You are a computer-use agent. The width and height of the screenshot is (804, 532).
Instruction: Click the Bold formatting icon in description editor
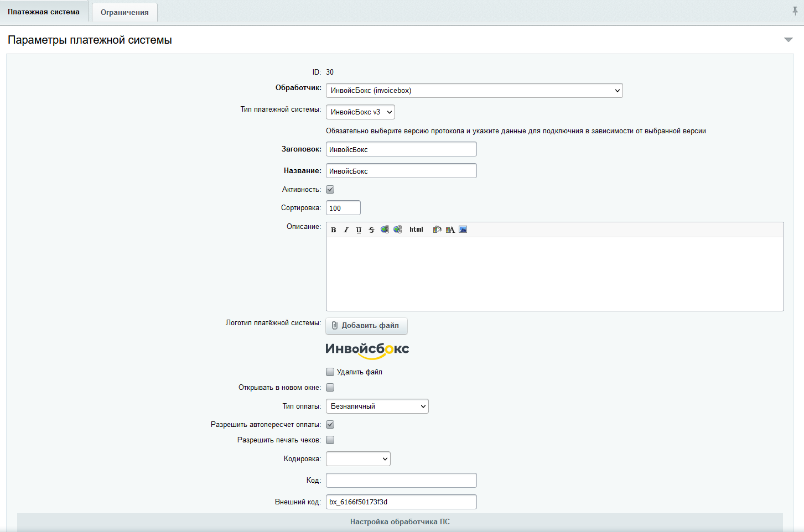click(334, 230)
